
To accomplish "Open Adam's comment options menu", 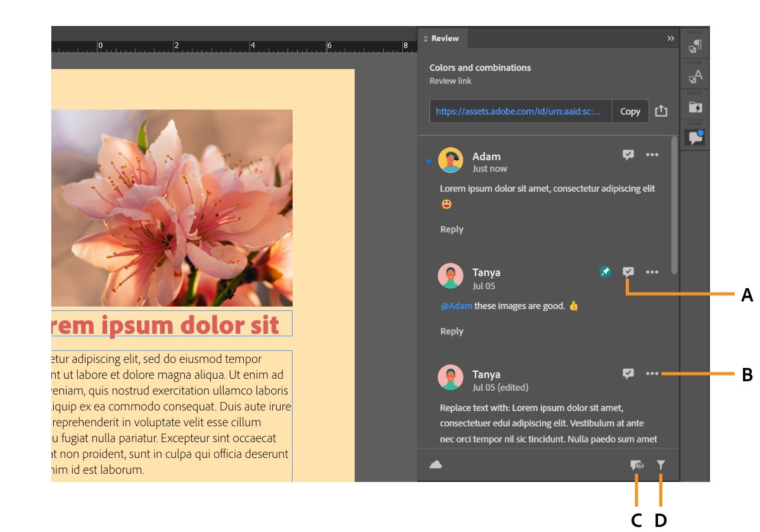I will (652, 155).
